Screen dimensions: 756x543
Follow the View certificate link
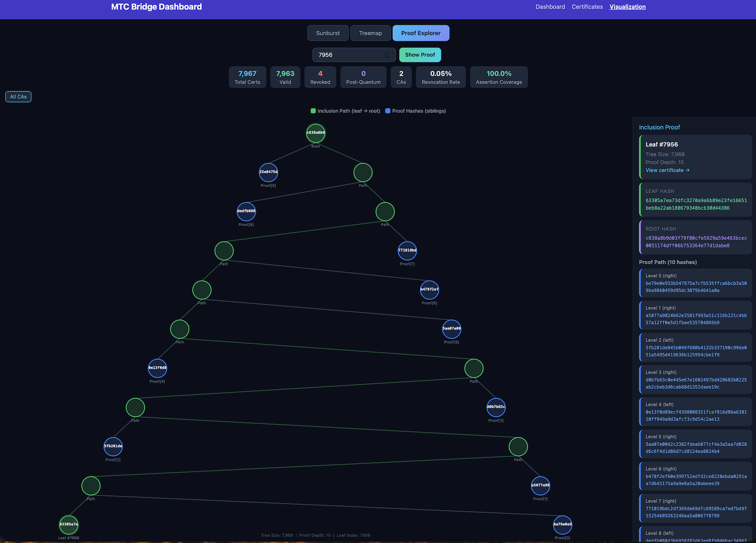pyautogui.click(x=667, y=170)
